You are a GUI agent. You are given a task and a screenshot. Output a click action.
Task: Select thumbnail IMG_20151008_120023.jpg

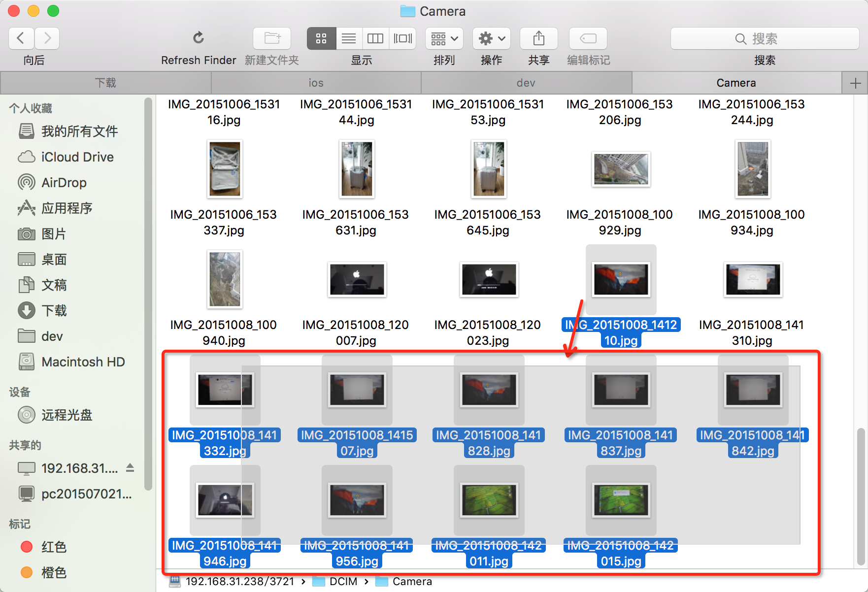click(x=489, y=279)
